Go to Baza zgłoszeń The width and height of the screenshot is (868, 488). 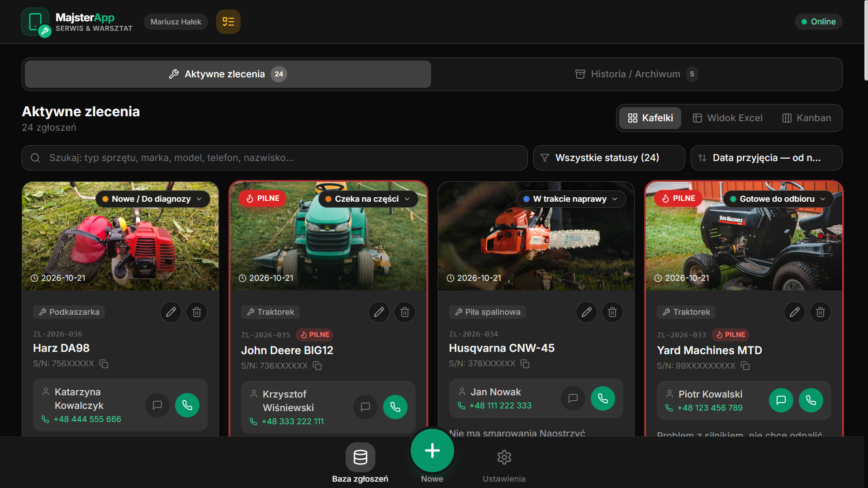360,463
